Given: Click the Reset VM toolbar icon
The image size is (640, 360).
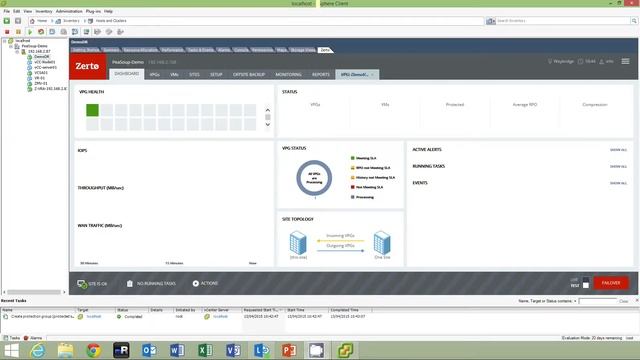Looking at the screenshot, I should click(41, 32).
